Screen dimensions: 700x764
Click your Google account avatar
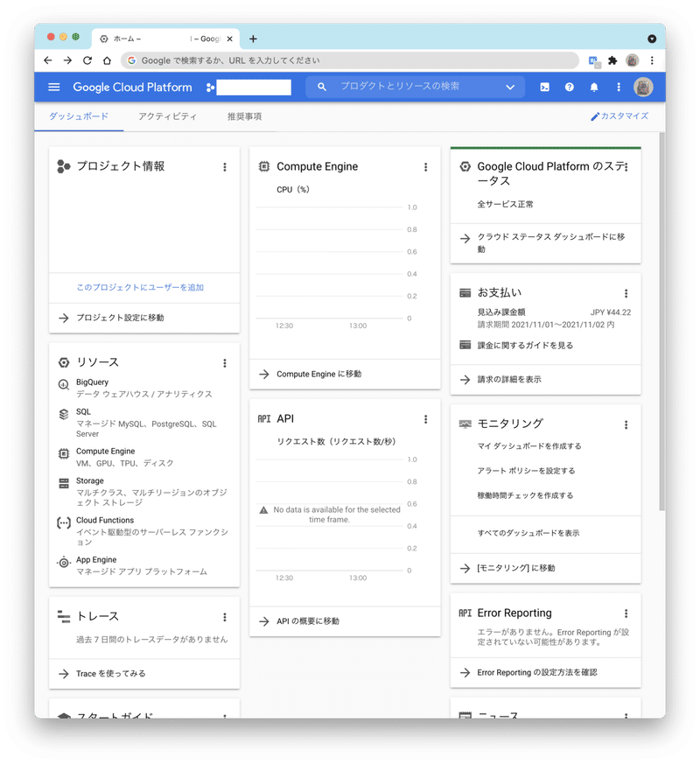coord(644,87)
